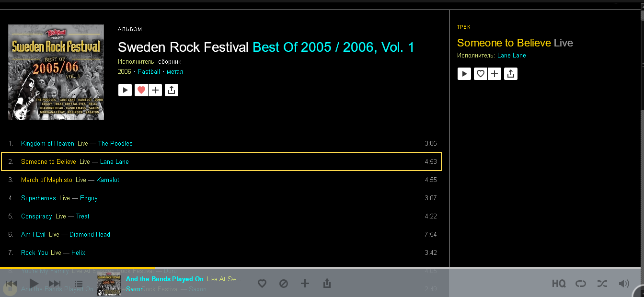Screen dimensions: 644x297
Task: Turn on shuffle playback
Action: pyautogui.click(x=602, y=284)
